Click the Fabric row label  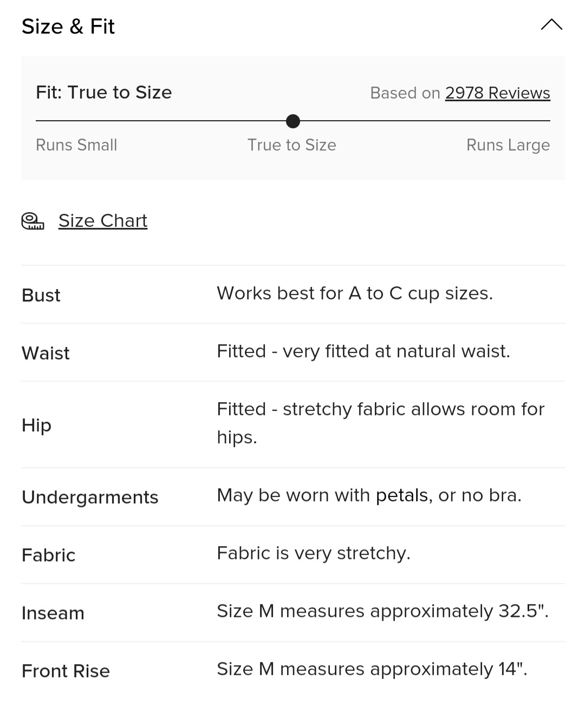pyautogui.click(x=49, y=555)
